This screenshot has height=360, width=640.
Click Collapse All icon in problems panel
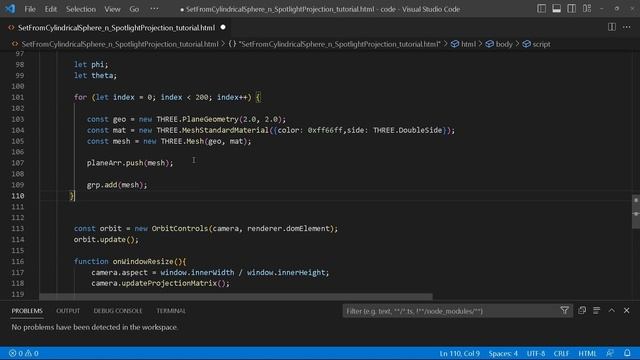582,311
